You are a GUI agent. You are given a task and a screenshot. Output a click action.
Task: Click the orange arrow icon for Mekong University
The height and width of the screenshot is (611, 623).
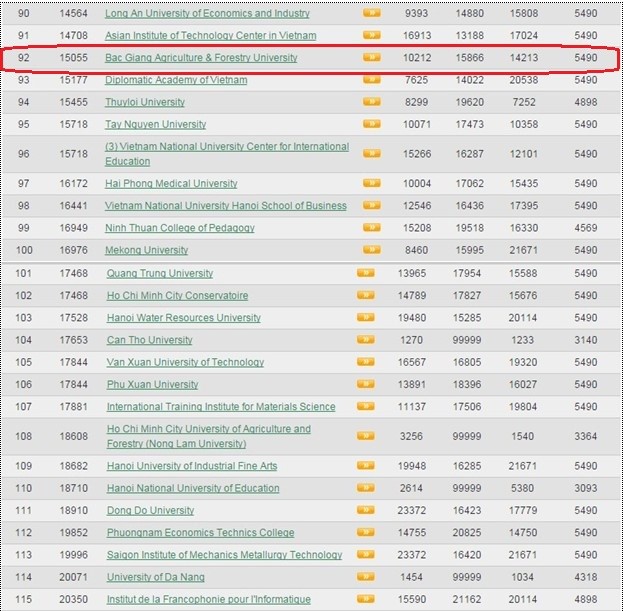(x=371, y=250)
